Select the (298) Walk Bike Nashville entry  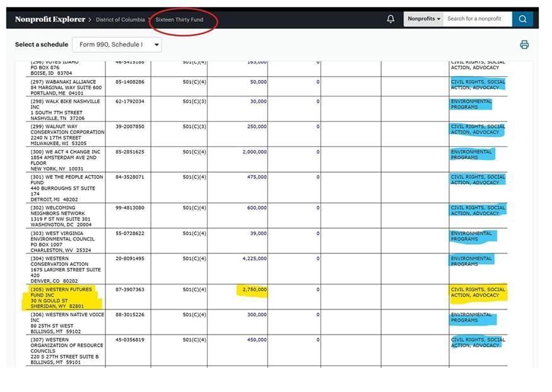(x=66, y=110)
